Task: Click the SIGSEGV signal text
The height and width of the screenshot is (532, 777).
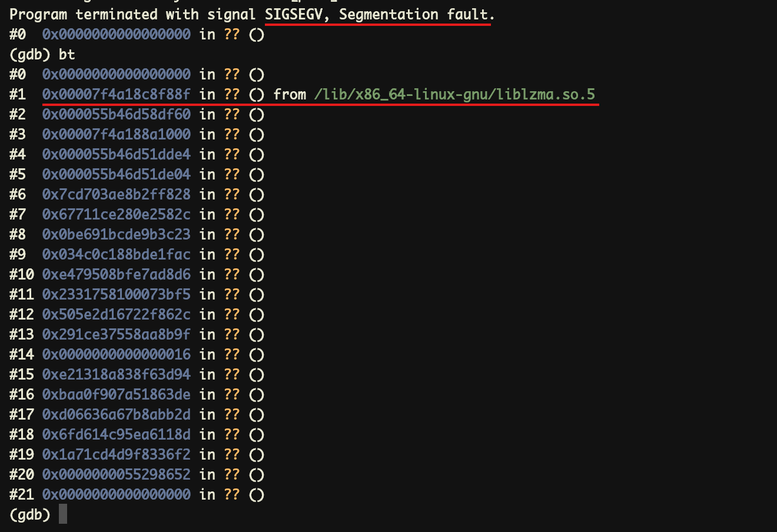Action: pos(294,14)
